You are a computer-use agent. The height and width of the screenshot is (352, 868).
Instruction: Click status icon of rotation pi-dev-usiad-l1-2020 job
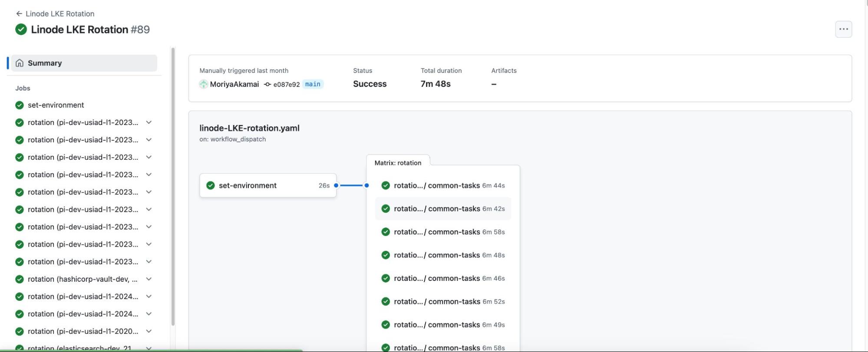[19, 331]
